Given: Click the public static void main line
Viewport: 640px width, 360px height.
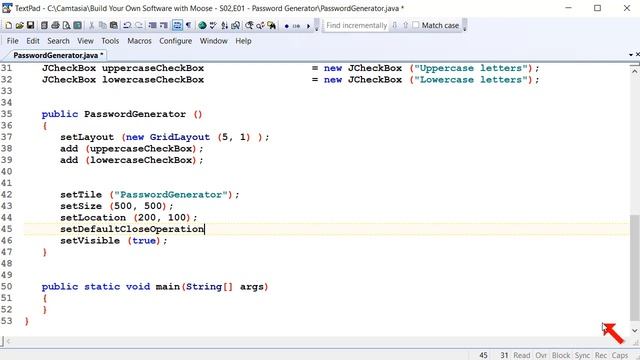Looking at the screenshot, I should (x=155, y=287).
